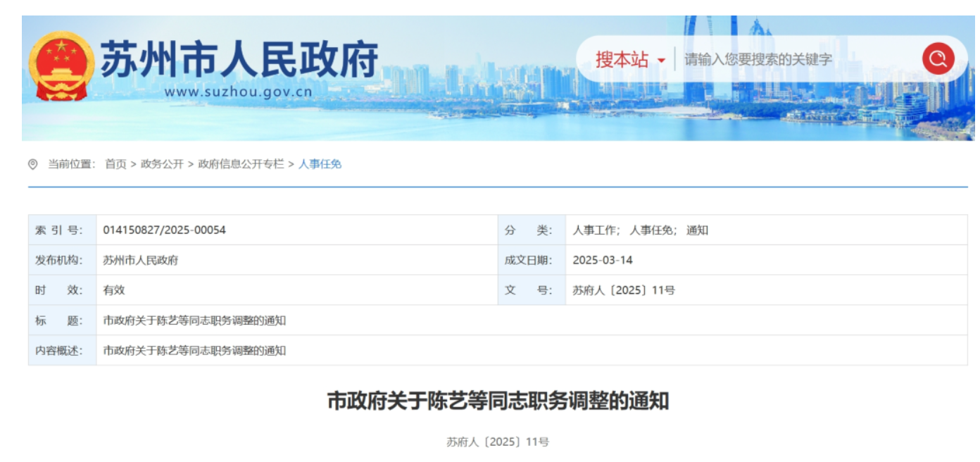Open the 首页 breadcrumb link
This screenshot has height=462, width=980.
click(x=115, y=164)
